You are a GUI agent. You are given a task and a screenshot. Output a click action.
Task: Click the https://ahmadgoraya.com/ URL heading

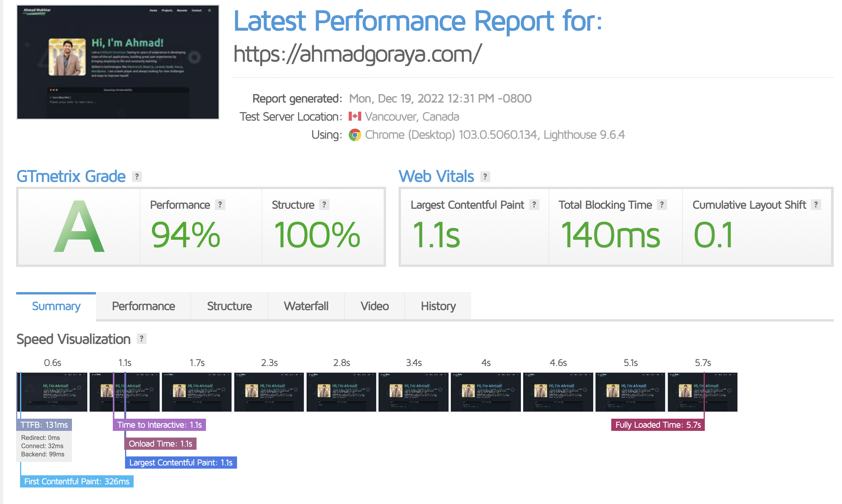pos(357,54)
